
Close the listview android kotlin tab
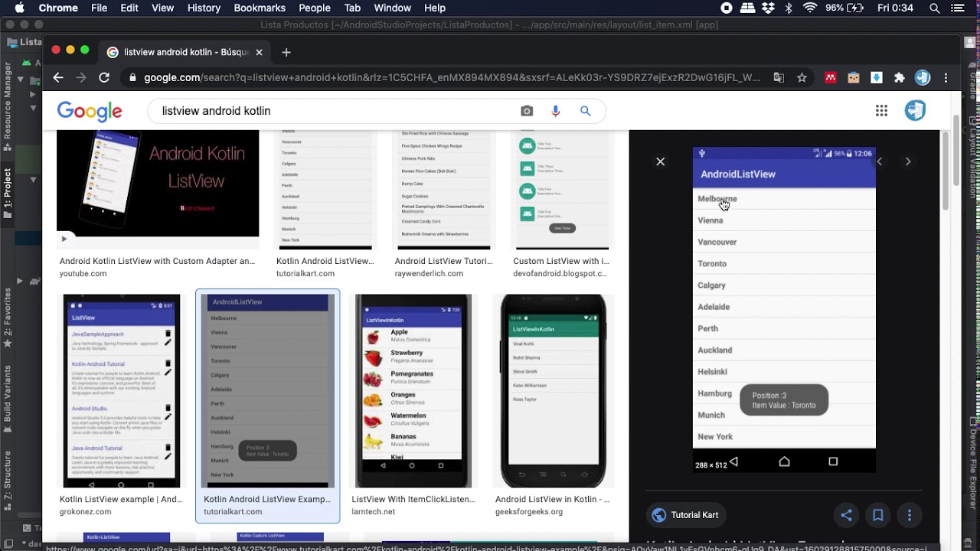coord(259,52)
